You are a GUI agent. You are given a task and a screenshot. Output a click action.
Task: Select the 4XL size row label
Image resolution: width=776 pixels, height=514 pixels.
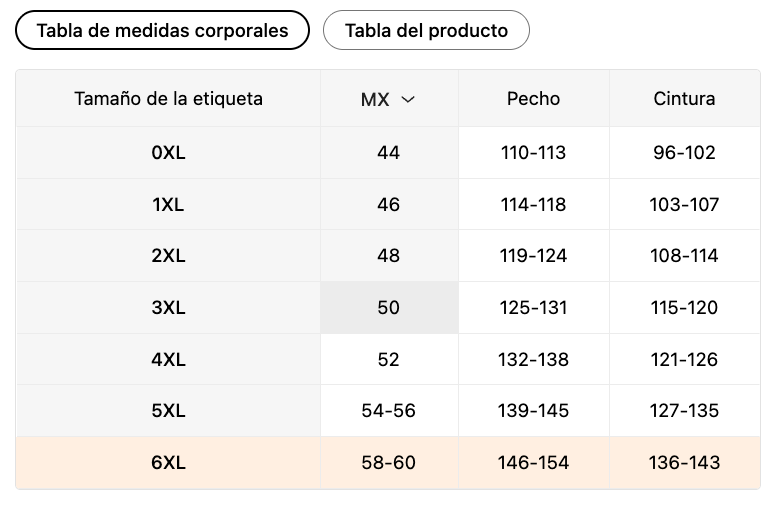pyautogui.click(x=168, y=359)
